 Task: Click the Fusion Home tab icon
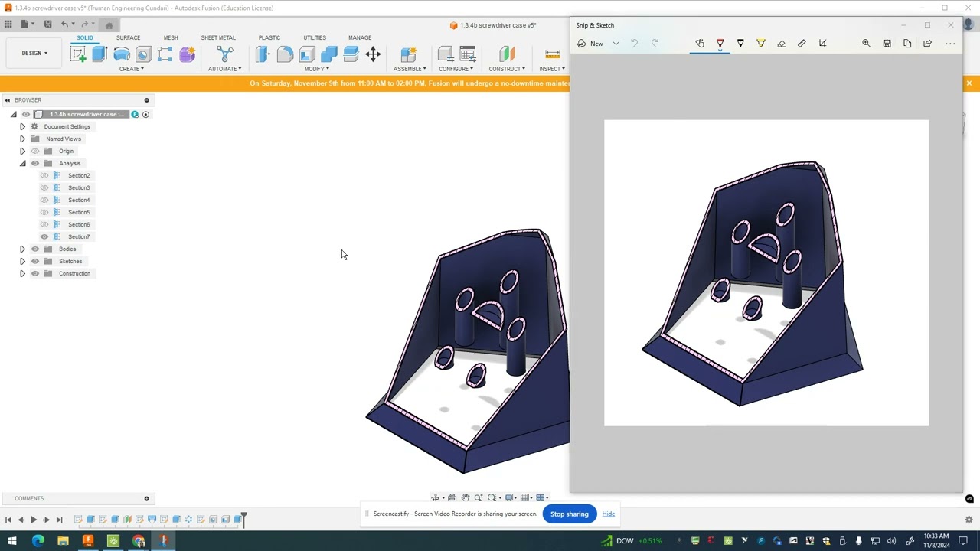[x=109, y=24]
